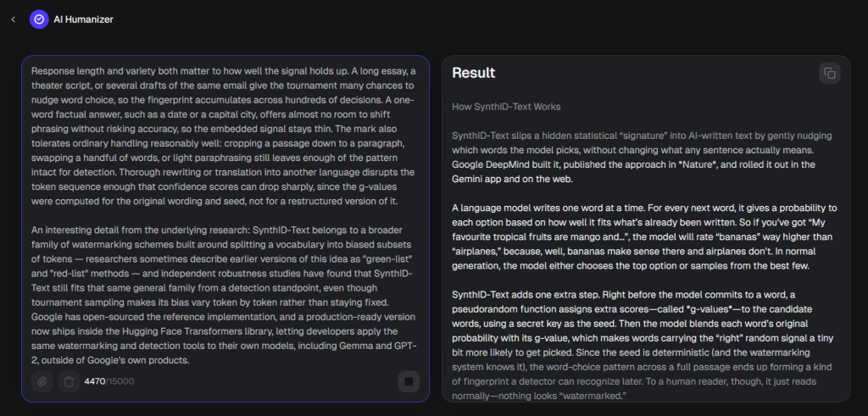Click the "How SynthID-Text Works" result heading
Viewport: 868px width, 416px height.
click(x=506, y=106)
